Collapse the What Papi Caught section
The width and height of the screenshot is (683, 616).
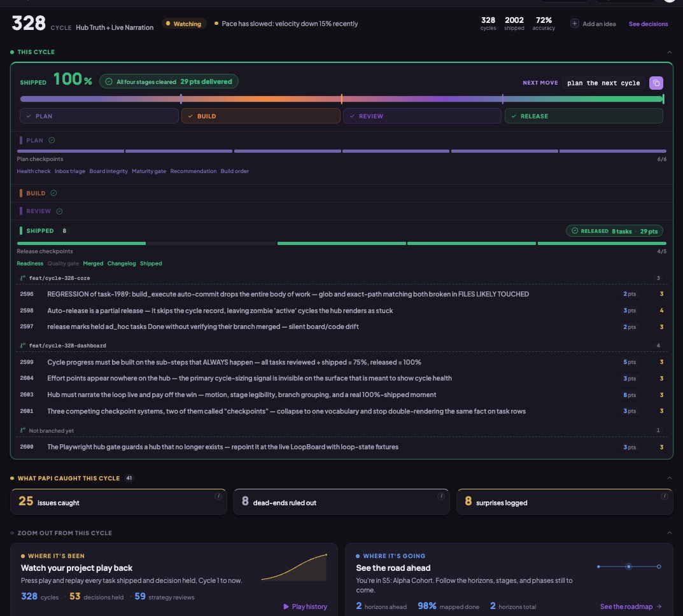pyautogui.click(x=670, y=478)
